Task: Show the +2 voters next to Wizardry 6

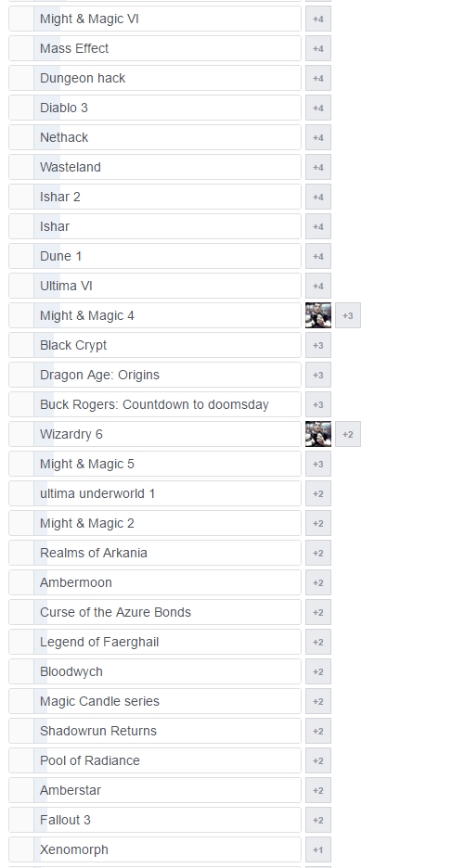Action: [348, 434]
